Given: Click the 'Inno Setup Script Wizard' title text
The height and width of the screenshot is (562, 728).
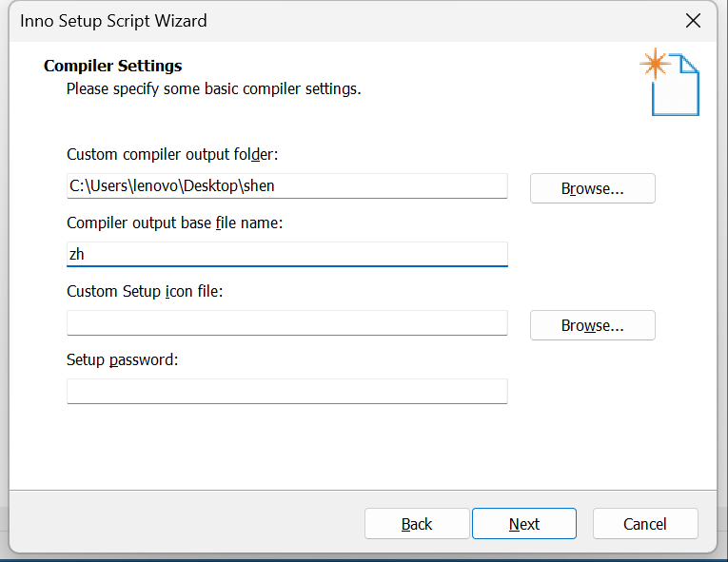Looking at the screenshot, I should pyautogui.click(x=113, y=21).
